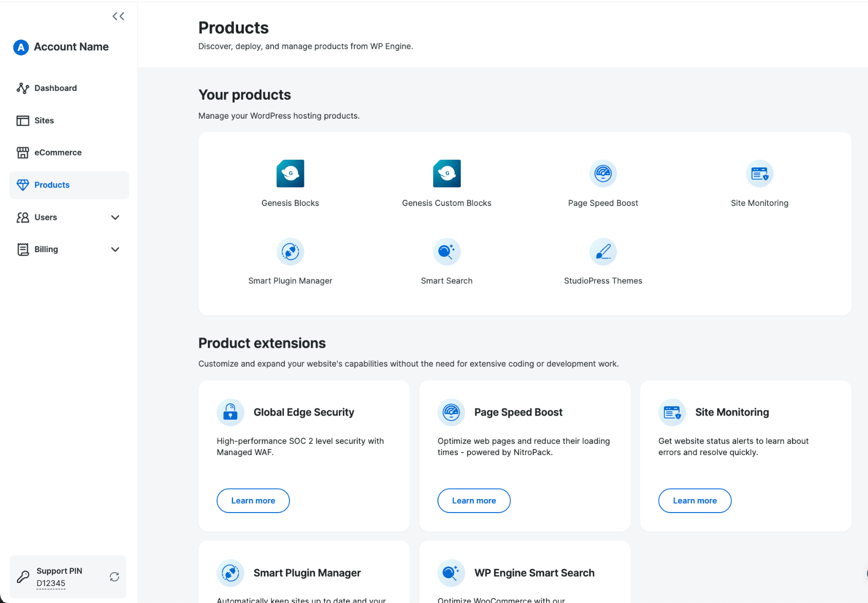Collapse the sidebar with the double chevrons
This screenshot has height=603, width=868.
pyautogui.click(x=118, y=16)
